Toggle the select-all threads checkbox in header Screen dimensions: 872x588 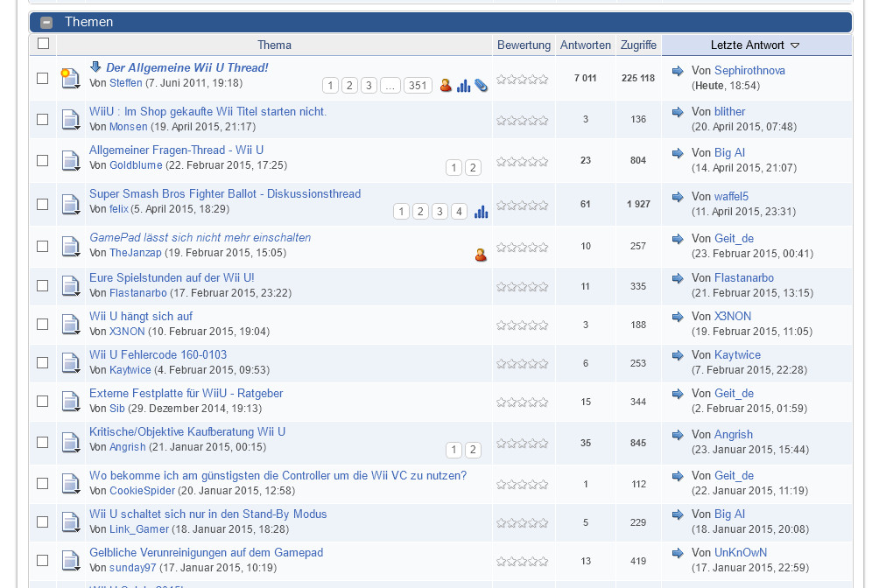(x=43, y=44)
